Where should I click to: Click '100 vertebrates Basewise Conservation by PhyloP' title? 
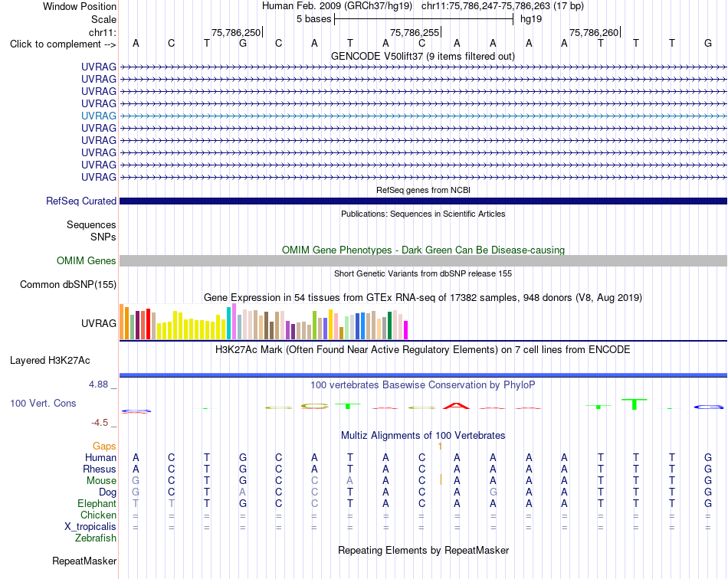423,385
